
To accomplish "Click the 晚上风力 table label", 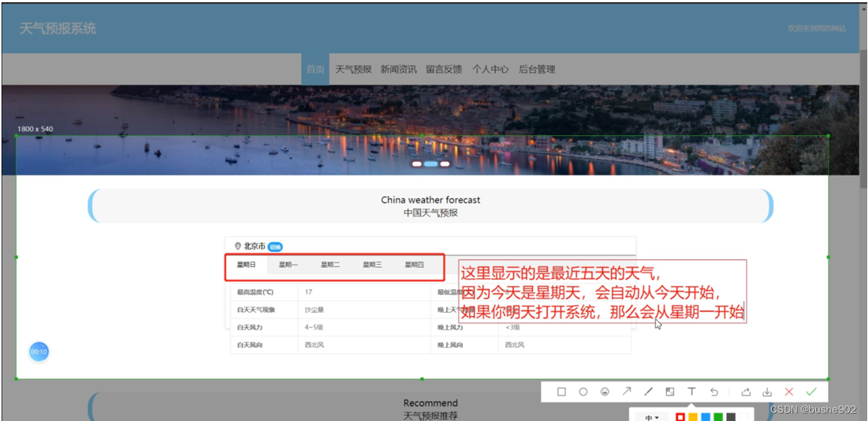I will [x=450, y=327].
